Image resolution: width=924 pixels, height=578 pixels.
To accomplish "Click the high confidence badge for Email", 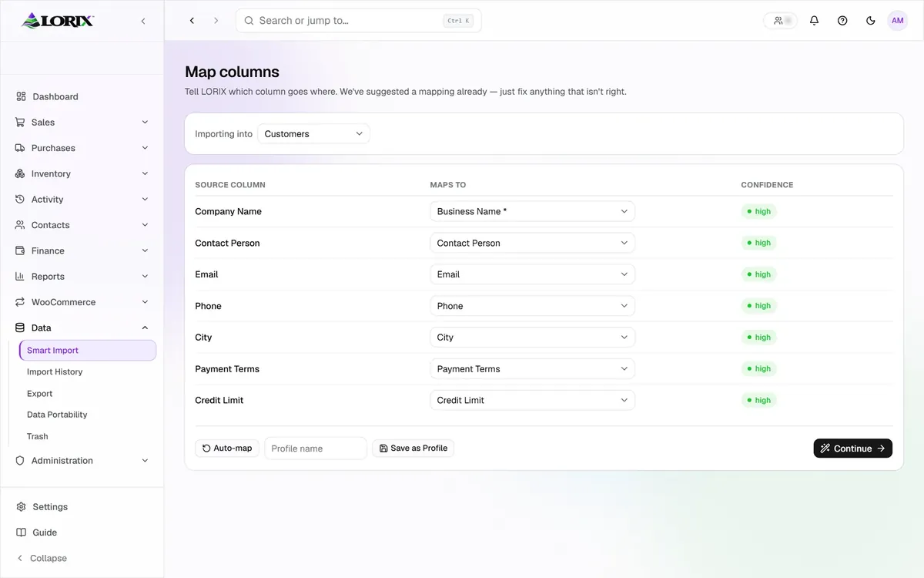I will [x=758, y=274].
